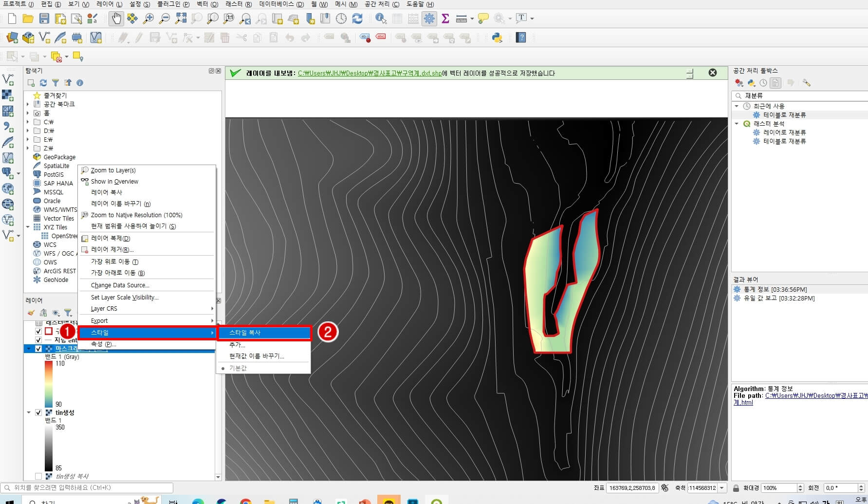Open the 스타일 context menu entry
This screenshot has height=504, width=868.
click(x=146, y=333)
